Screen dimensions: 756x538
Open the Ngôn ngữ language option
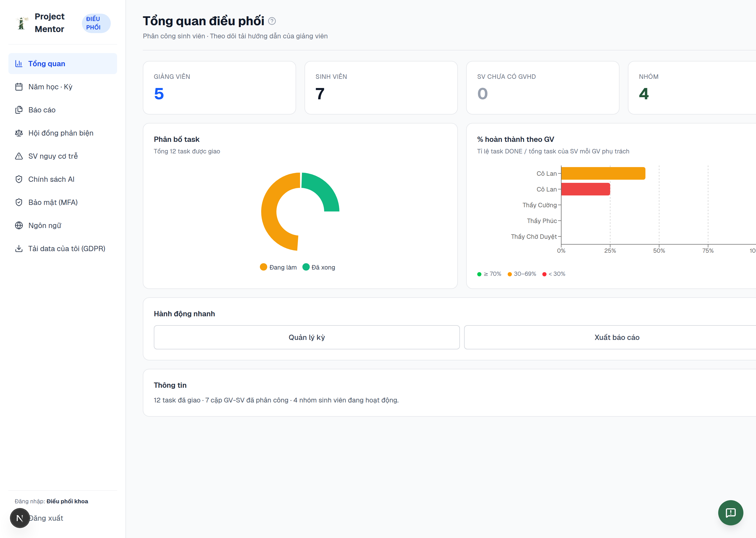[62, 226]
